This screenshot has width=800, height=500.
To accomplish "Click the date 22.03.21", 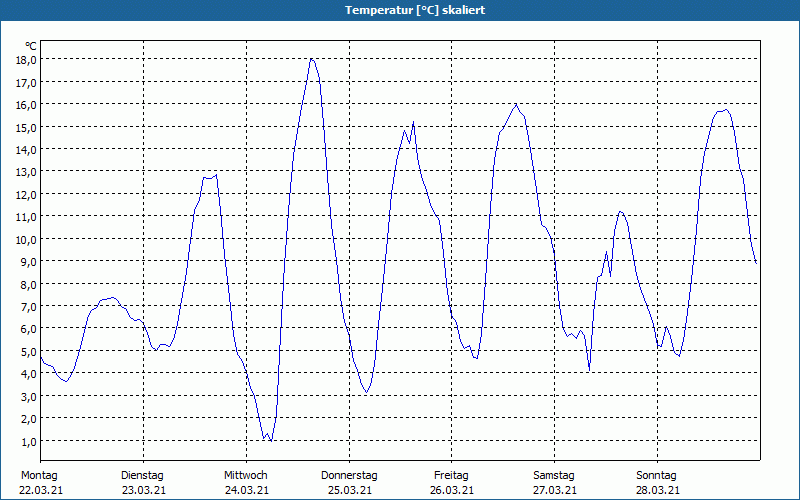I will pos(40,490).
